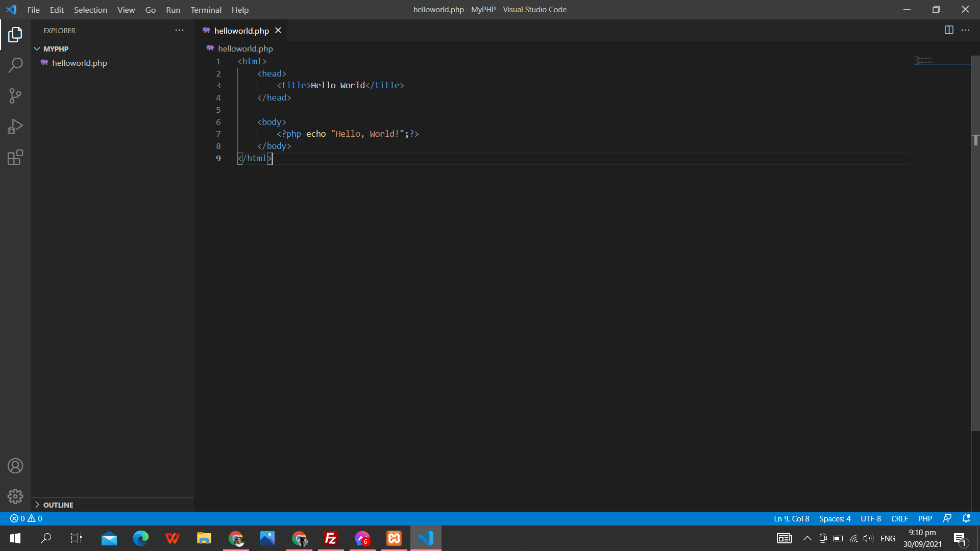Screen dimensions: 980x551
Task: Open the Manage gear menu
Action: (15, 496)
